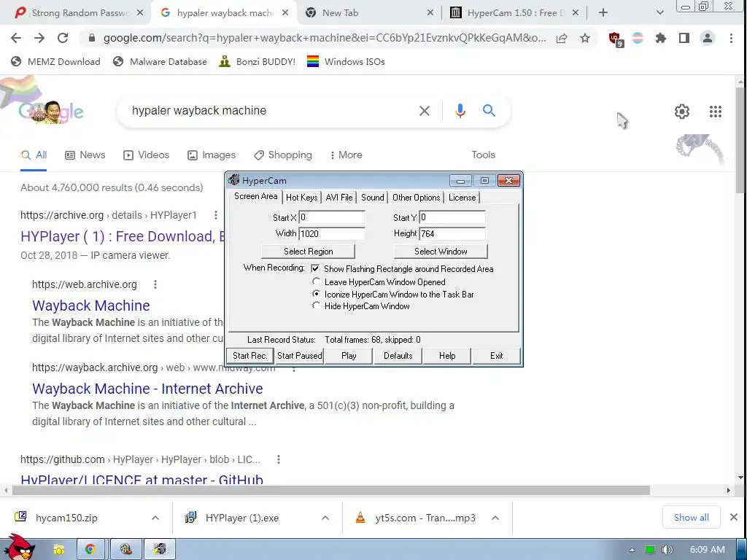Expand the tab search dropdown arrow
747x560 pixels.
click(659, 13)
